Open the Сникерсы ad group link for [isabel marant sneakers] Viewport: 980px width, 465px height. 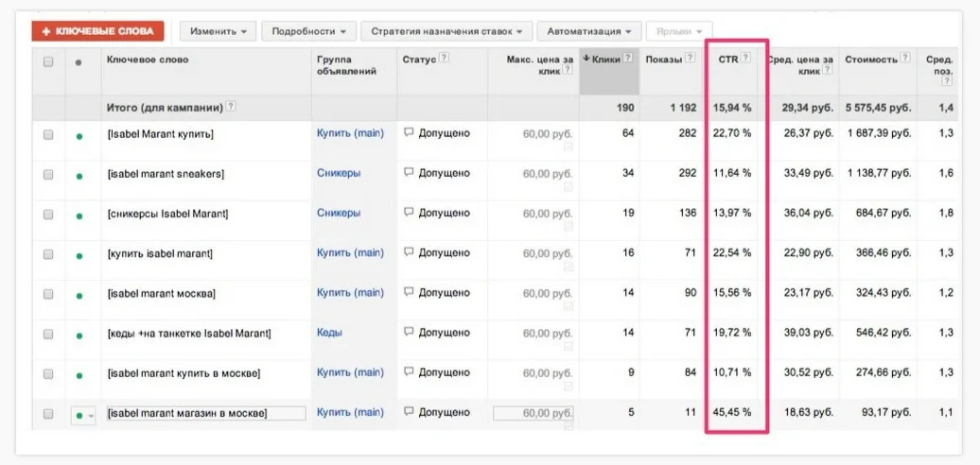coord(339,174)
